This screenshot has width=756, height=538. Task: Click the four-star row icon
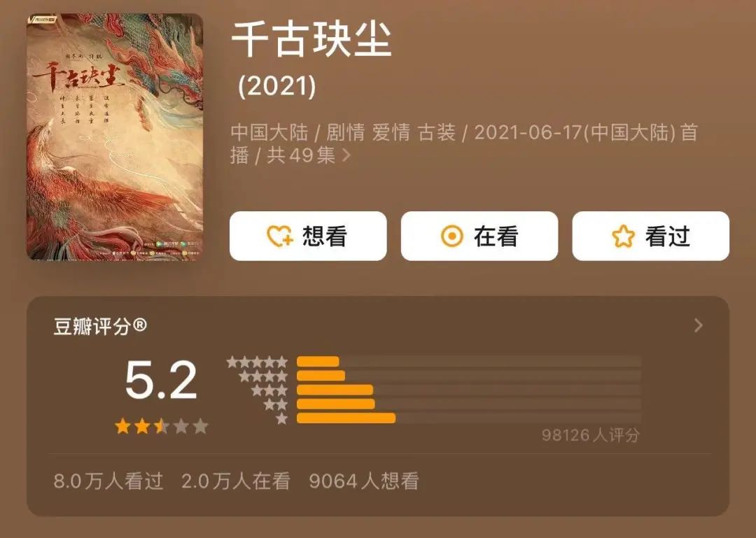[x=263, y=376]
